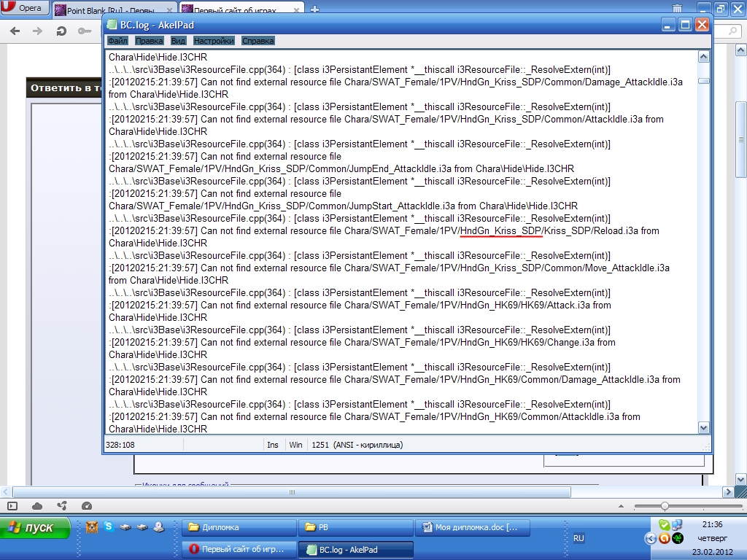
Task: Open the Opera main menu button
Action: [24, 9]
